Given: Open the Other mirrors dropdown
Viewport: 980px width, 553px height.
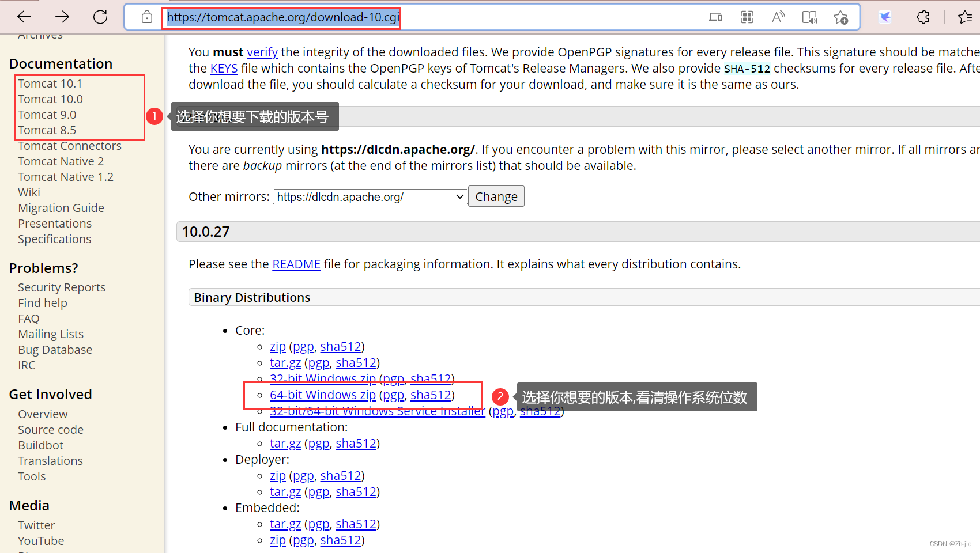Looking at the screenshot, I should [369, 196].
